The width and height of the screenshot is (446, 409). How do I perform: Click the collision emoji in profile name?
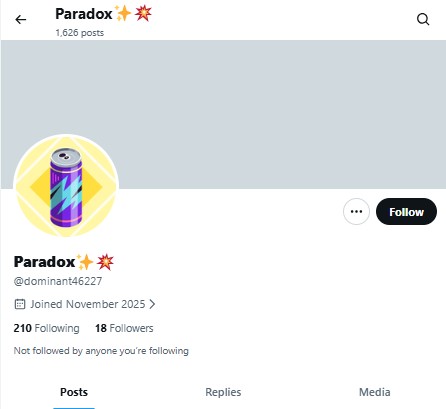tap(105, 262)
